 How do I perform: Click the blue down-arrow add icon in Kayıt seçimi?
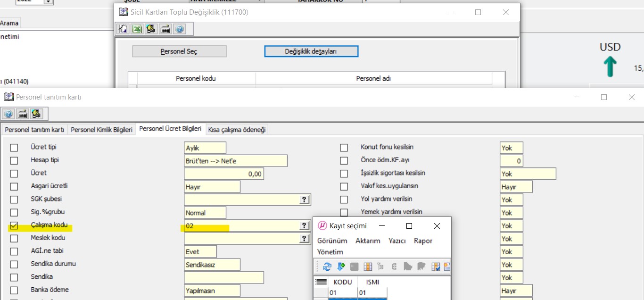[341, 267]
